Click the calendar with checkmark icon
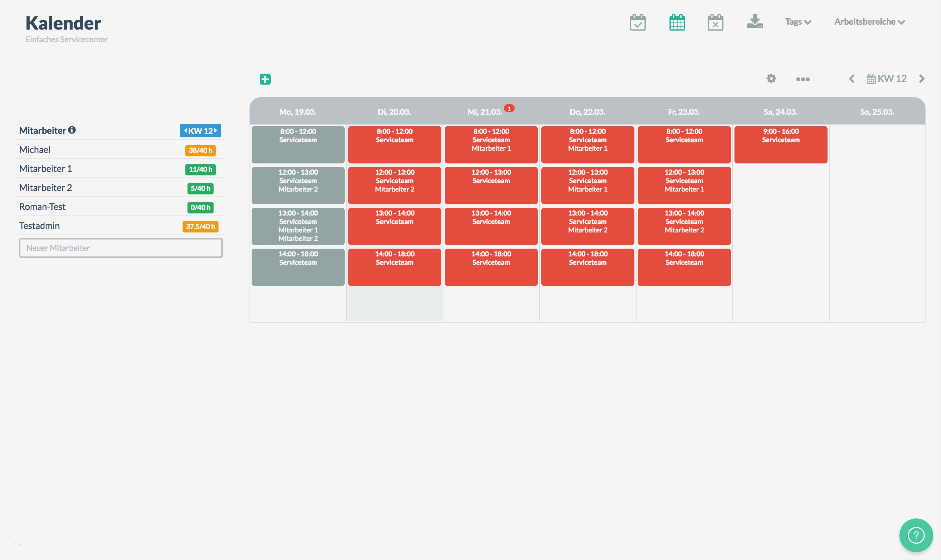The width and height of the screenshot is (941, 560). click(638, 22)
